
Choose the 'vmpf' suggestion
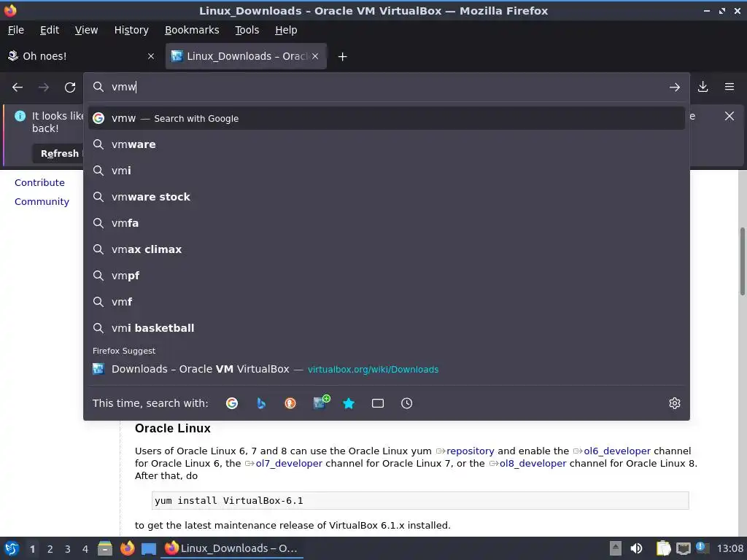pos(387,275)
